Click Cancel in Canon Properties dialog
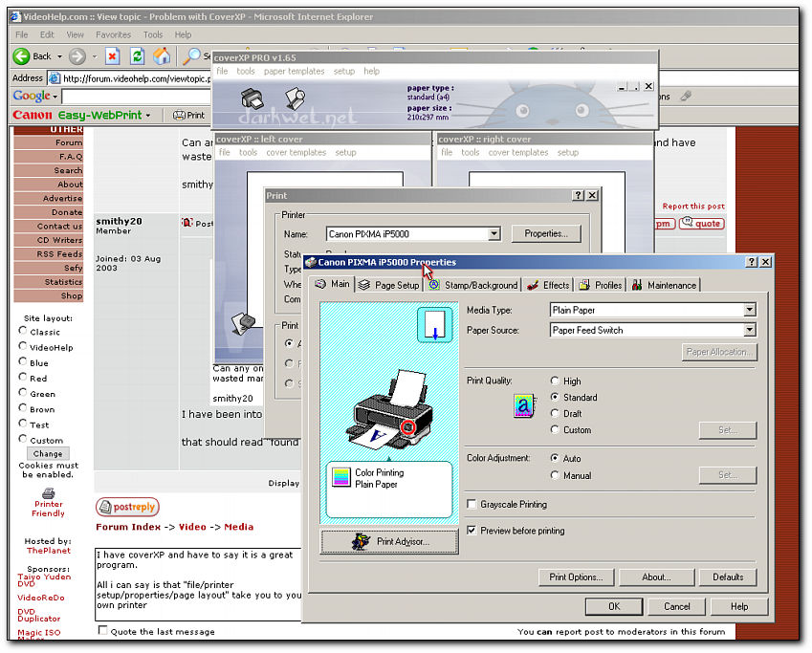 click(677, 606)
